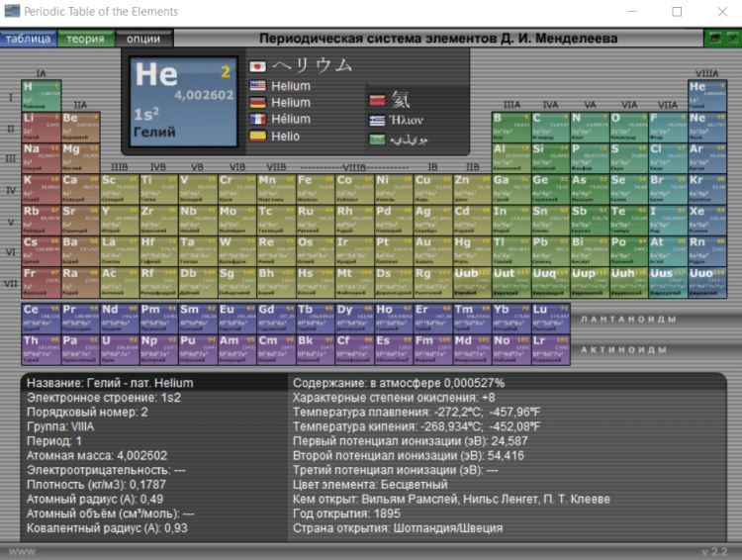Open the теория tab

[x=86, y=39]
